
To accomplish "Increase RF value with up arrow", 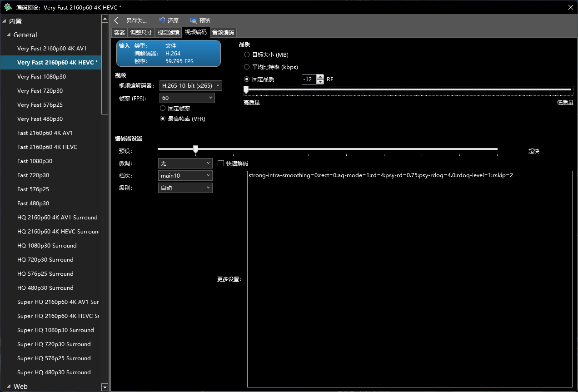I will pos(320,77).
